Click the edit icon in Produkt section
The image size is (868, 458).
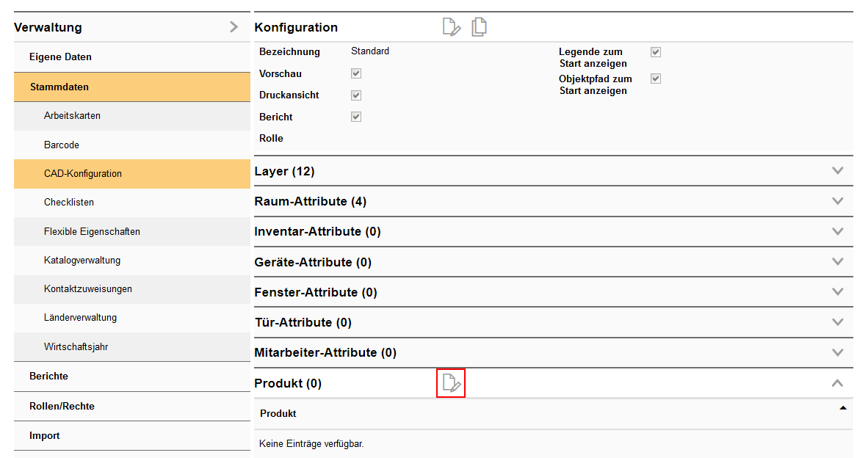click(x=451, y=383)
